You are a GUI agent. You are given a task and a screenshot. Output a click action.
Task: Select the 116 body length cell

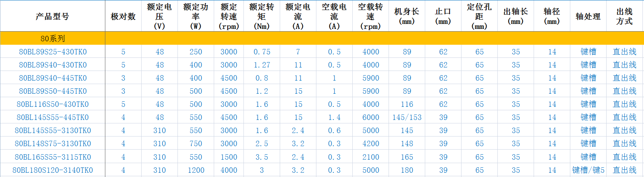pos(407,104)
